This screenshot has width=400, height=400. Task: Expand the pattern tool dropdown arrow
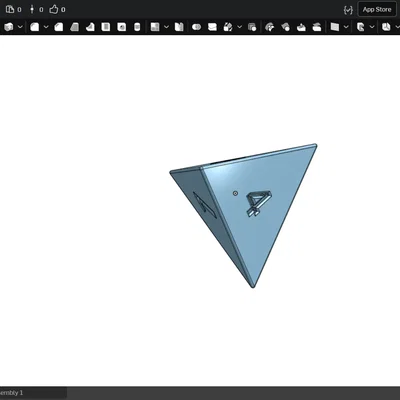coord(166,27)
